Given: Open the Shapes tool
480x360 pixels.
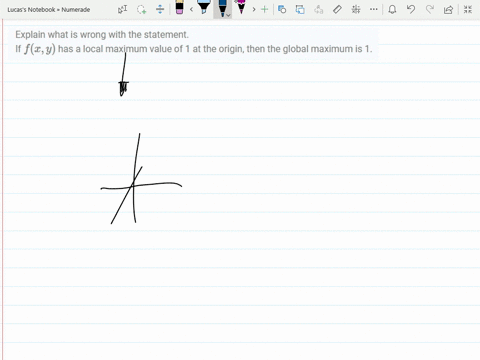Looking at the screenshot, I should [282, 9].
